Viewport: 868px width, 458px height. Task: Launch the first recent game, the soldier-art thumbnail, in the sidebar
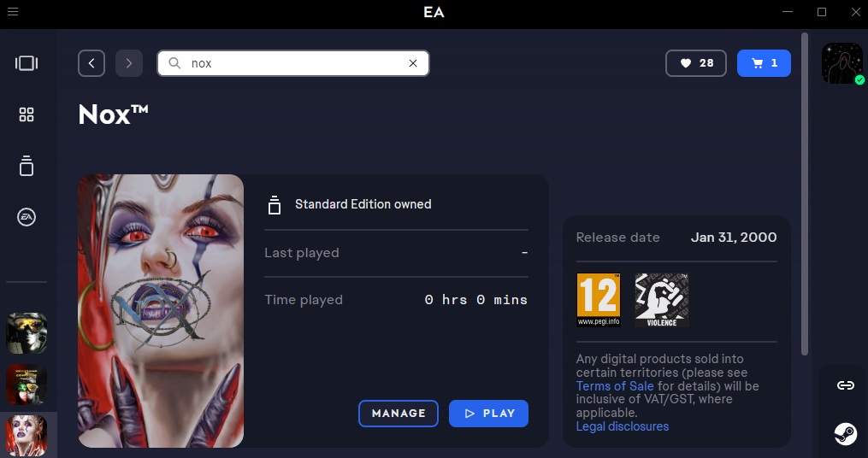[x=27, y=333]
